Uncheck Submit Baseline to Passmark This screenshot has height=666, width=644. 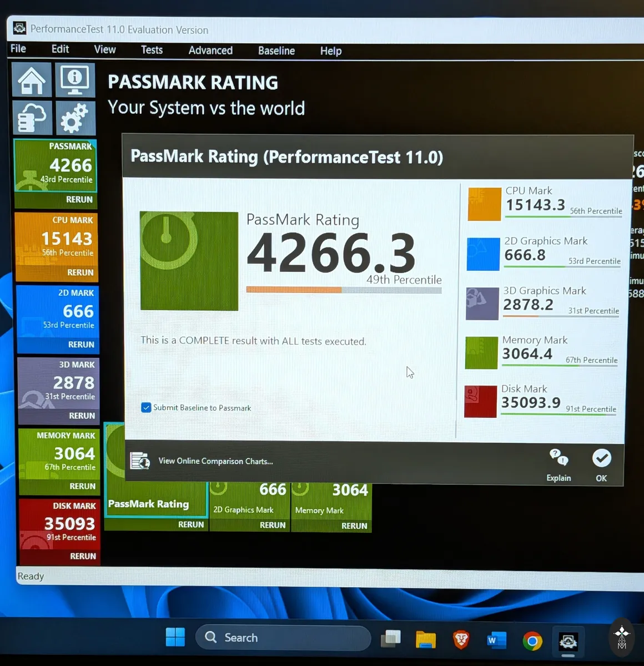(x=146, y=407)
